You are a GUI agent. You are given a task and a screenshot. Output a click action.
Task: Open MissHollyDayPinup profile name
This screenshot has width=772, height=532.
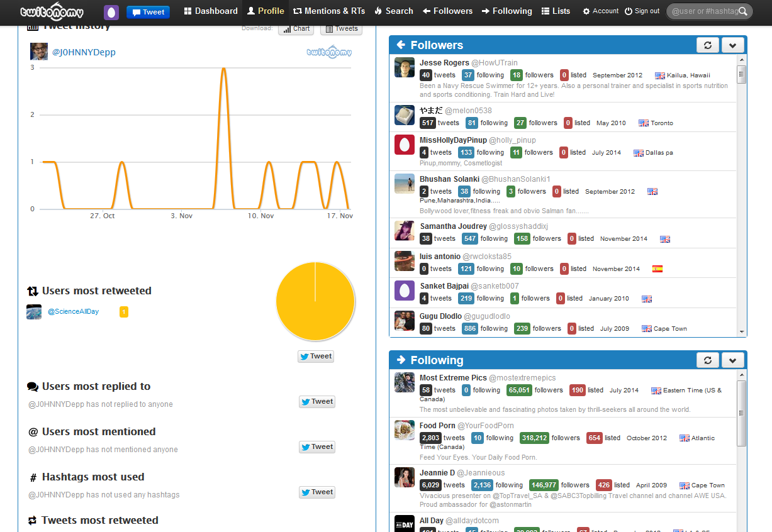[453, 140]
